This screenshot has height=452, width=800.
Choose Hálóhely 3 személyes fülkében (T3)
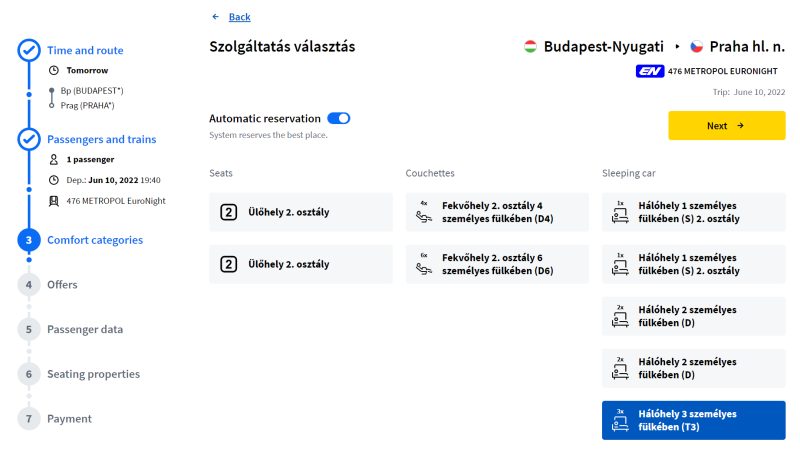click(x=694, y=420)
